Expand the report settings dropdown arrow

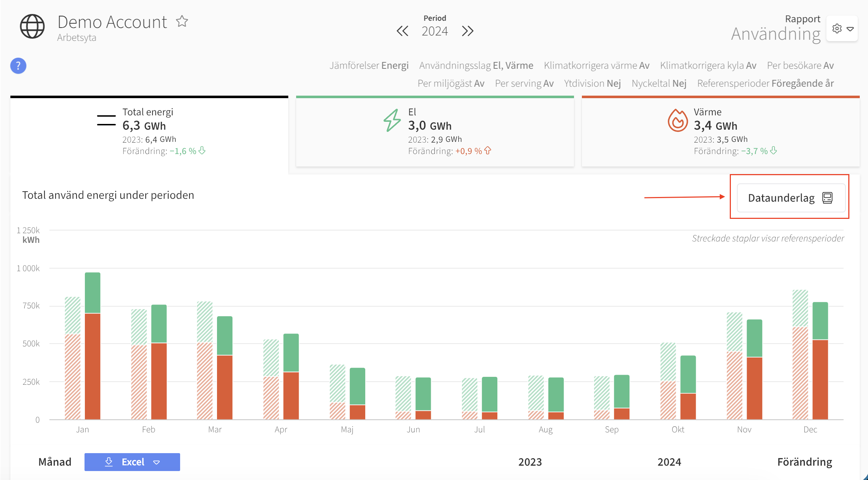point(850,29)
